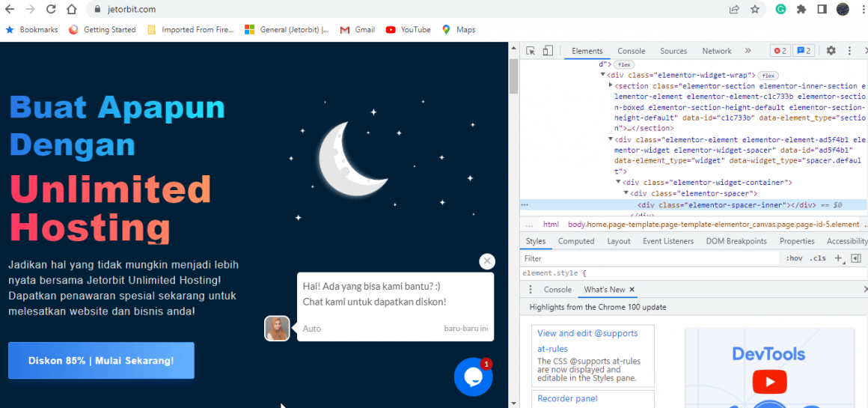Collapse the elementor-widget-wrap div node
The width and height of the screenshot is (868, 408).
coord(603,75)
